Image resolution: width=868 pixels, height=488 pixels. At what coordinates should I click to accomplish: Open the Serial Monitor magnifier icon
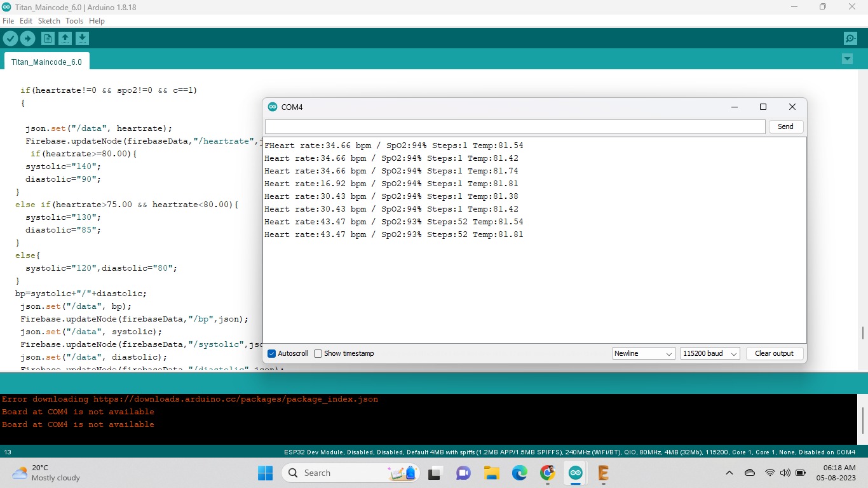tap(850, 39)
